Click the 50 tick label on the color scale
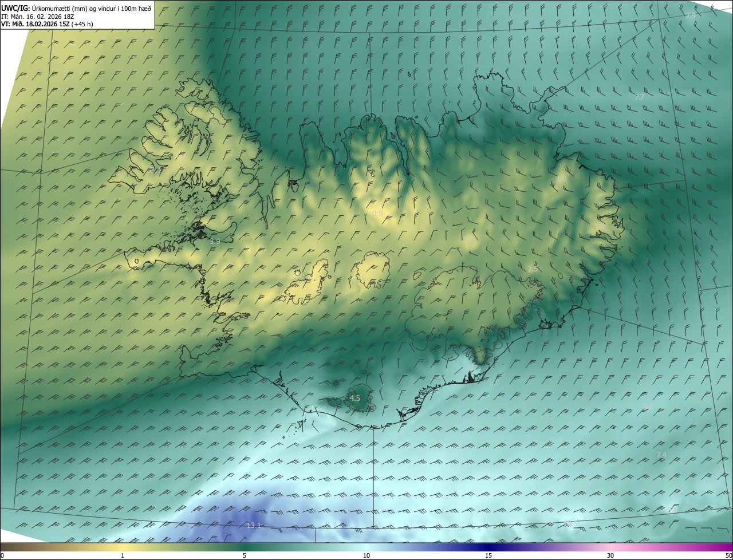The height and width of the screenshot is (560, 733). tap(728, 555)
